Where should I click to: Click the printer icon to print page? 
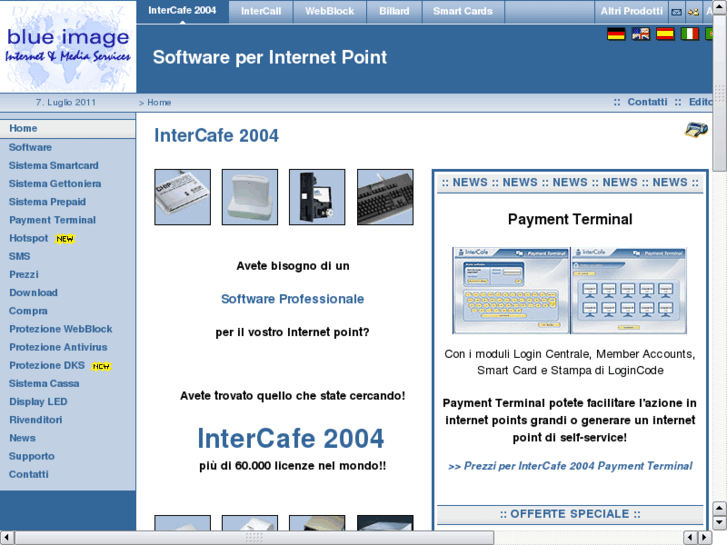(x=696, y=130)
